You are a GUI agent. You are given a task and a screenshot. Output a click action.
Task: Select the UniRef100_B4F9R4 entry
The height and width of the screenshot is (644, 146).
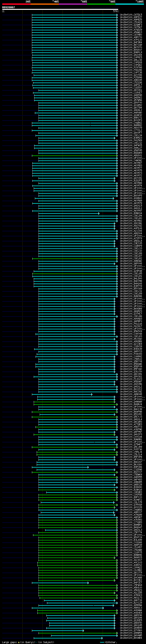(x=131, y=42)
